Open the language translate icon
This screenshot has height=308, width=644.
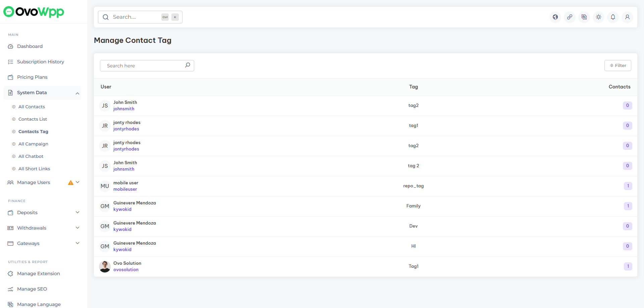[584, 17]
